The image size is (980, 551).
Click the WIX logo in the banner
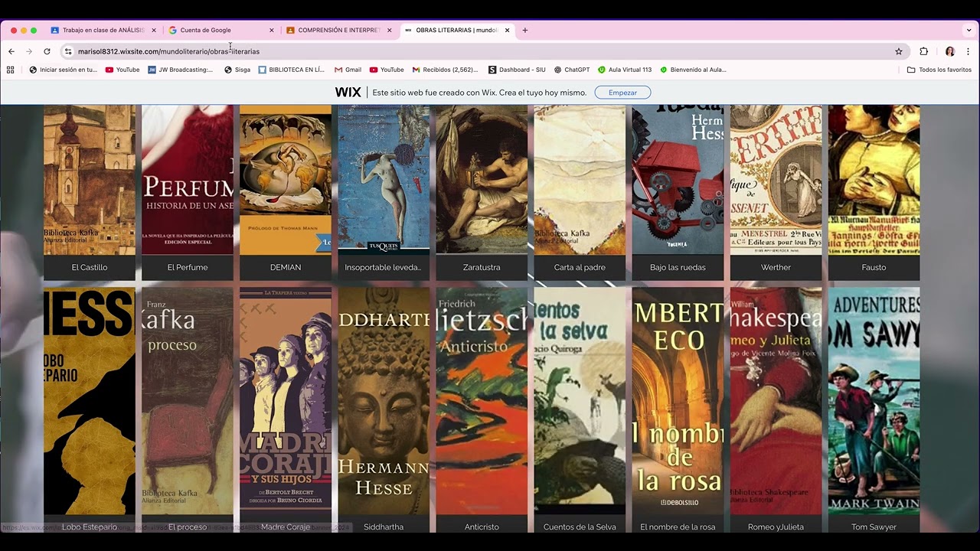click(x=348, y=92)
